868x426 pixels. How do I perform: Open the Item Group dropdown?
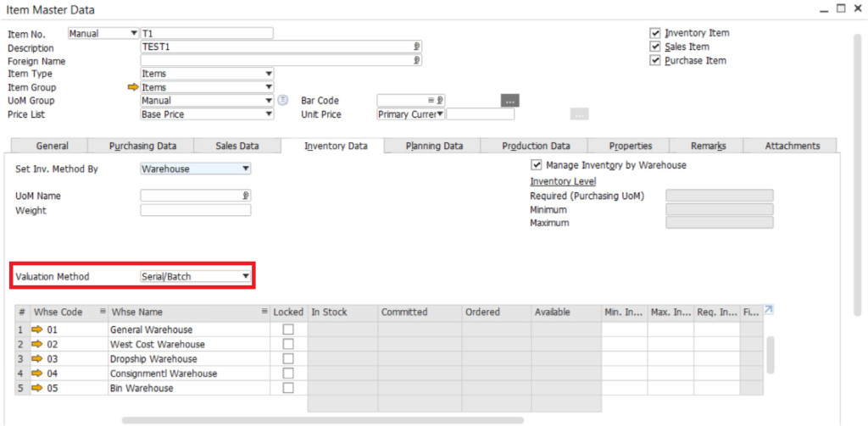pos(207,87)
